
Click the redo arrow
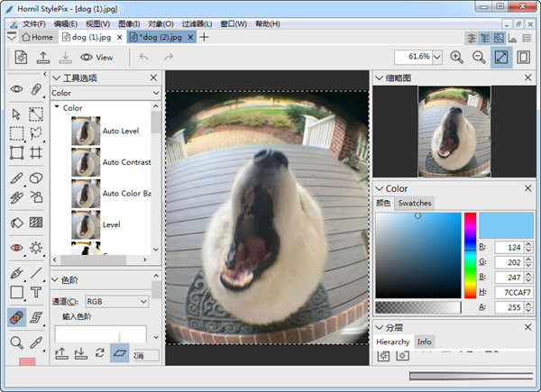point(169,57)
